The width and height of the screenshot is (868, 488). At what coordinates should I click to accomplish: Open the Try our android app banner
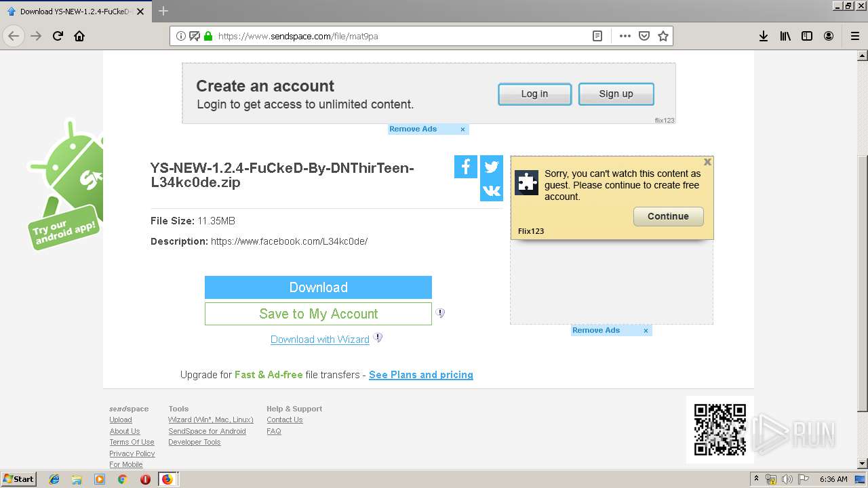coord(65,184)
